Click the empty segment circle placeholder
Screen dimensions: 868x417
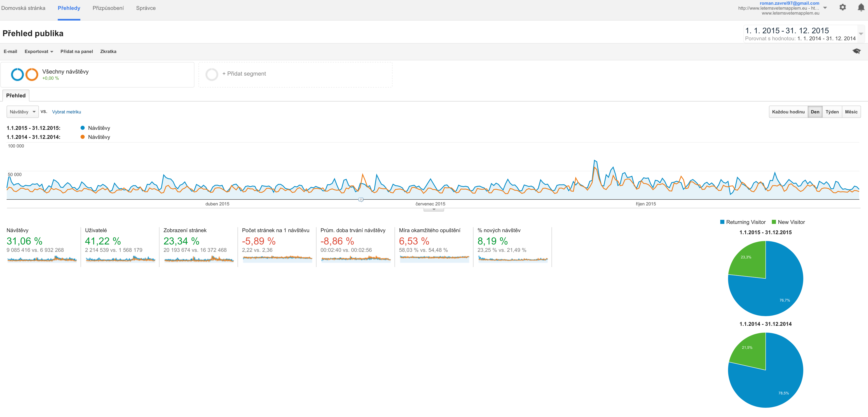click(x=212, y=74)
